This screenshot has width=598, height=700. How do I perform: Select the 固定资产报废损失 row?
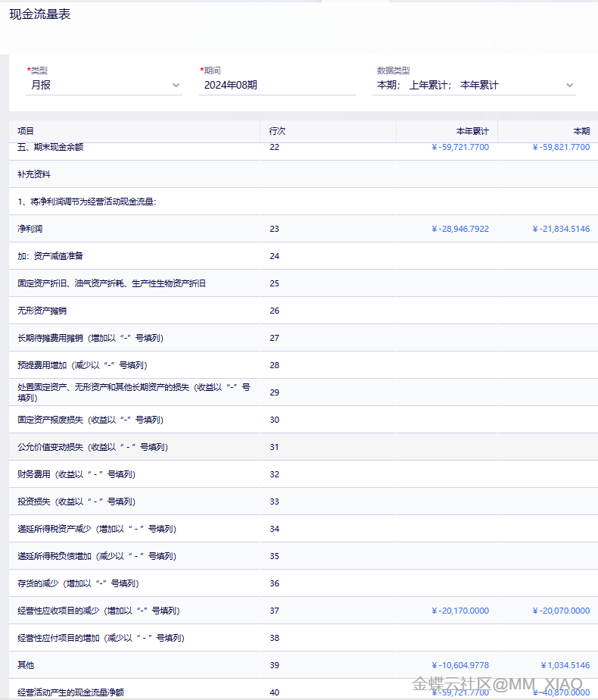[x=304, y=419]
